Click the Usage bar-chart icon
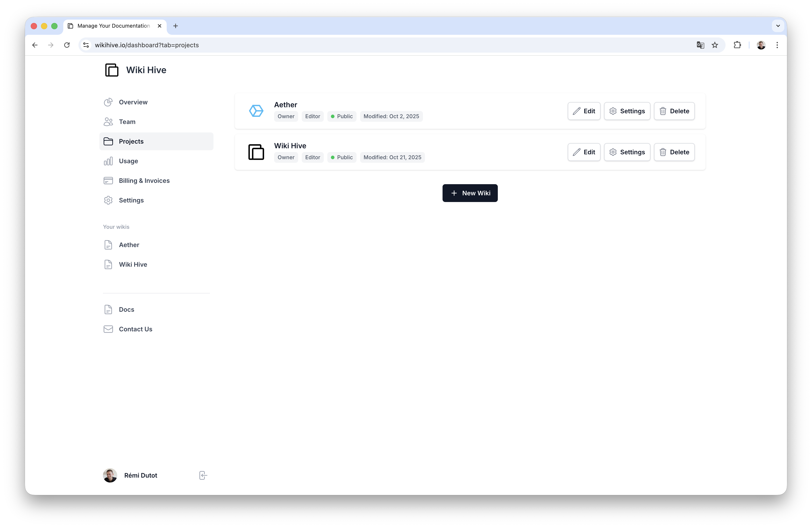Image resolution: width=812 pixels, height=528 pixels. point(108,161)
